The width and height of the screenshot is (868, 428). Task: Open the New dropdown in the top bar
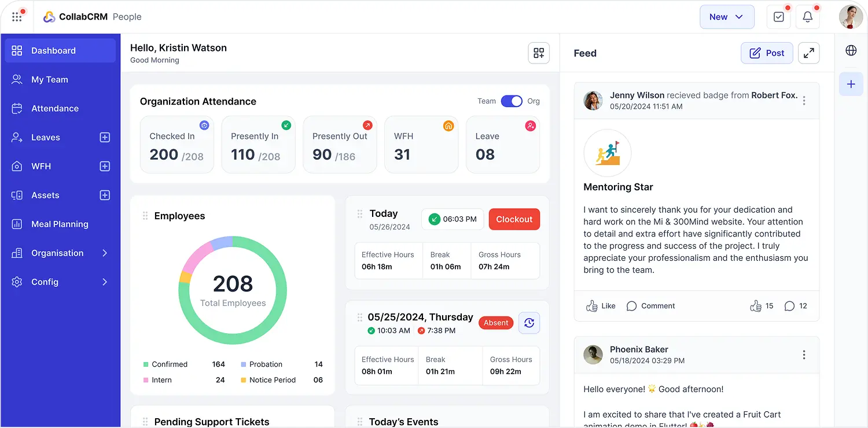pyautogui.click(x=727, y=17)
